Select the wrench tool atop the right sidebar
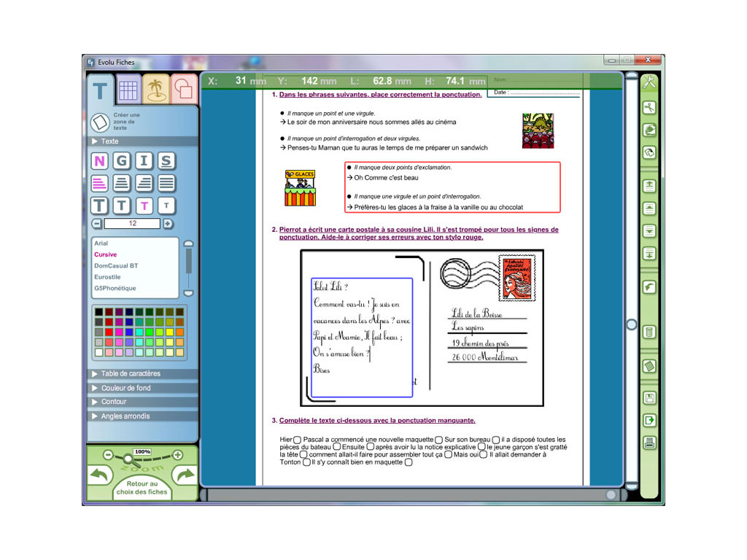747x560 pixels. 649,82
